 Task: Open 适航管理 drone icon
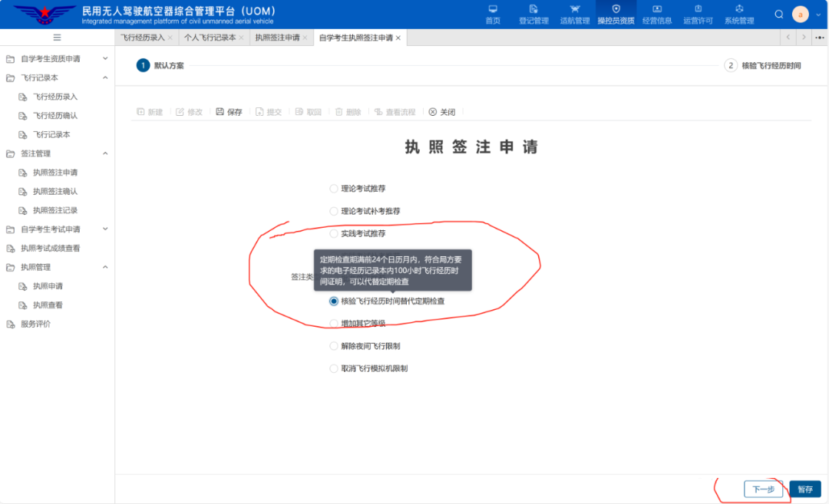point(575,9)
